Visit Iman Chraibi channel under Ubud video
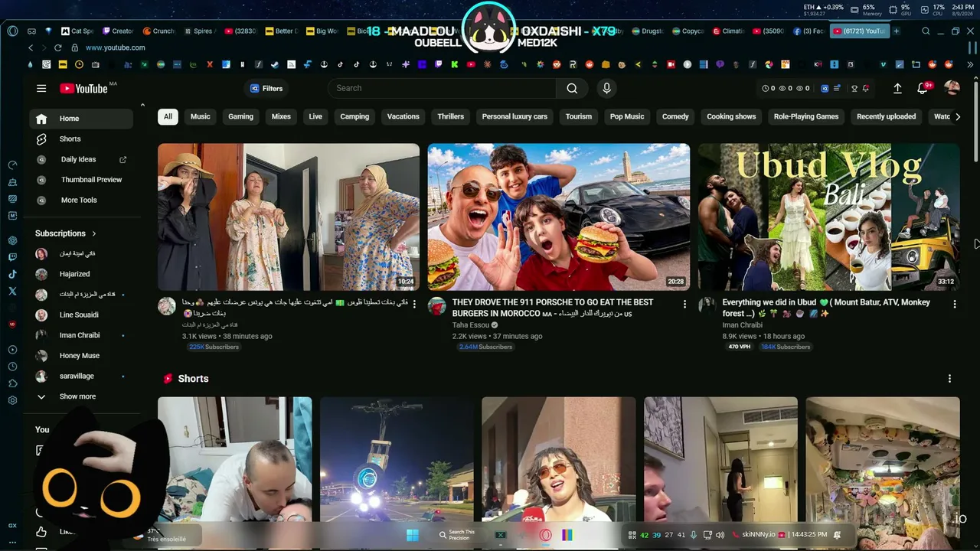This screenshot has height=551, width=980. [x=742, y=325]
